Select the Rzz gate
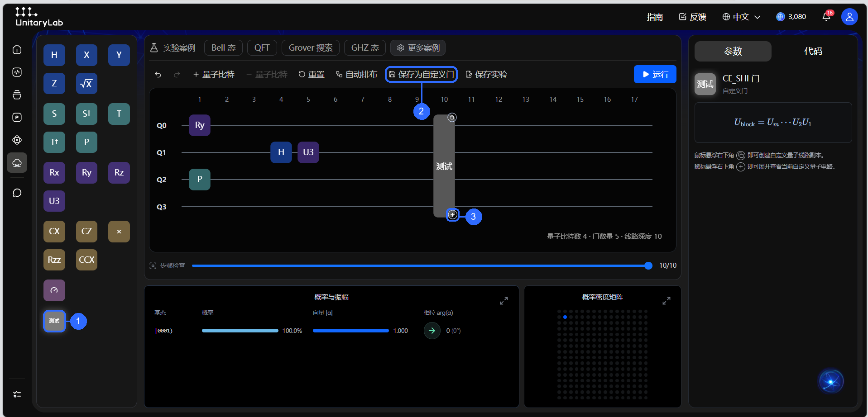Image resolution: width=868 pixels, height=417 pixels. click(x=54, y=260)
